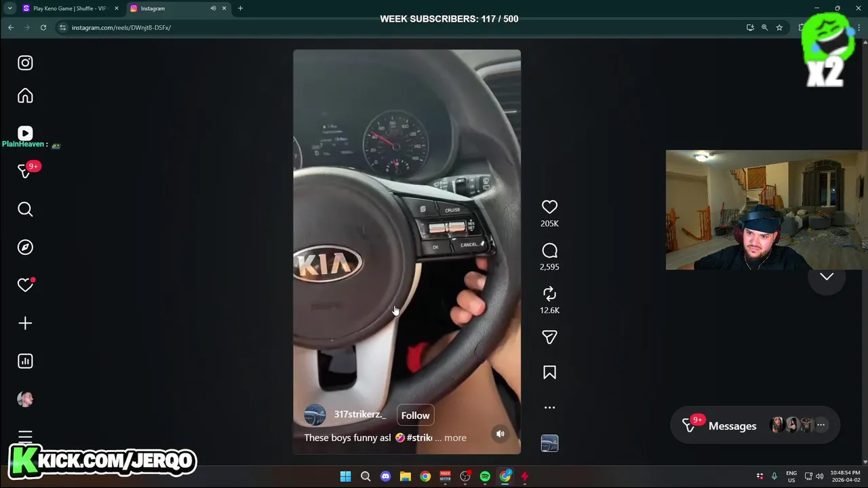View site information icon in address bar
The width and height of the screenshot is (868, 488).
pyautogui.click(x=62, y=28)
